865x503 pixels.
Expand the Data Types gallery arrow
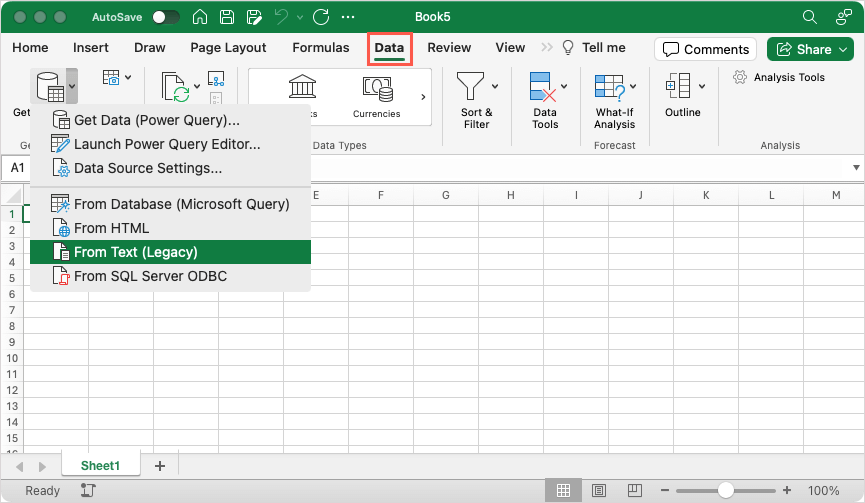coord(423,97)
